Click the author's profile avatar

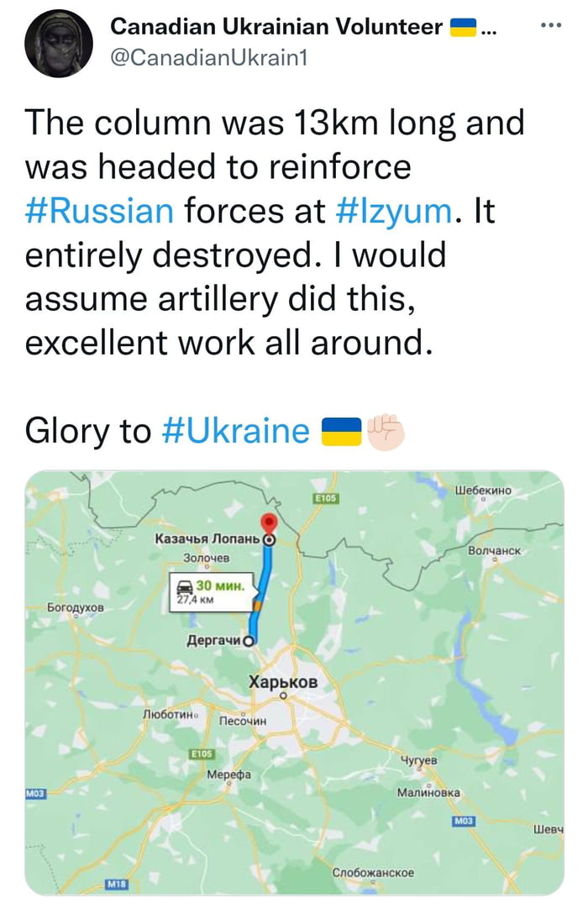tap(57, 45)
